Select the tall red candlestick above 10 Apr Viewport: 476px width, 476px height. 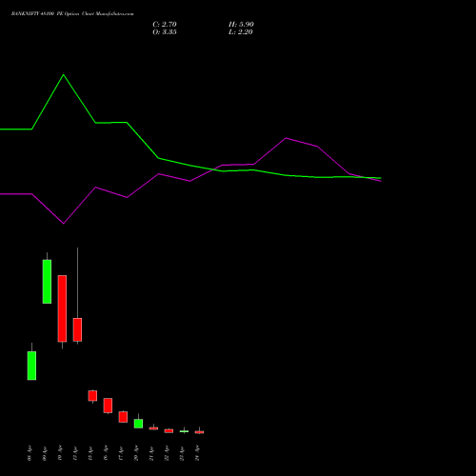62,308
